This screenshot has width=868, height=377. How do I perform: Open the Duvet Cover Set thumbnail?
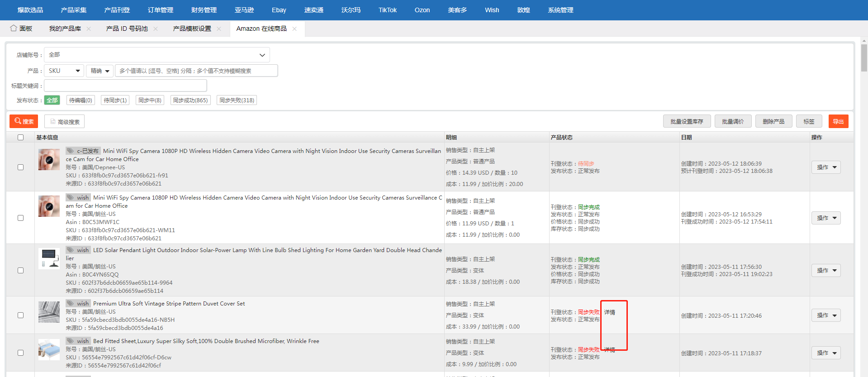[x=49, y=312]
